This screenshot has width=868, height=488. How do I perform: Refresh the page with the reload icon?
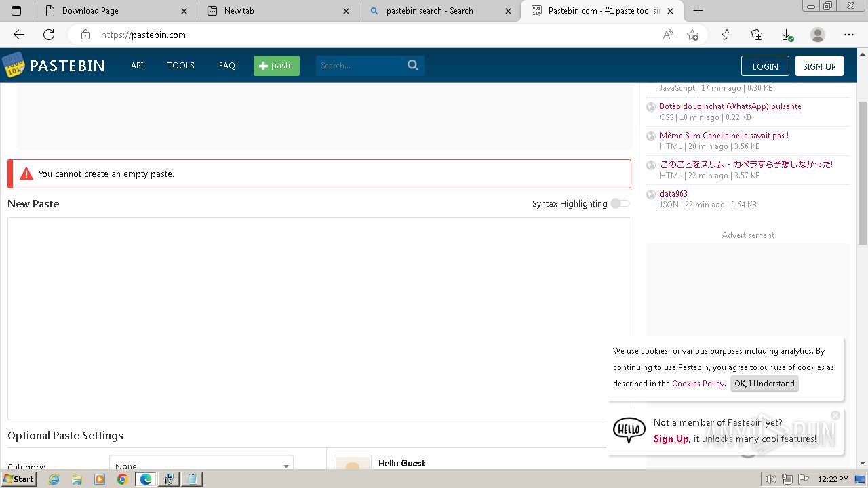49,35
